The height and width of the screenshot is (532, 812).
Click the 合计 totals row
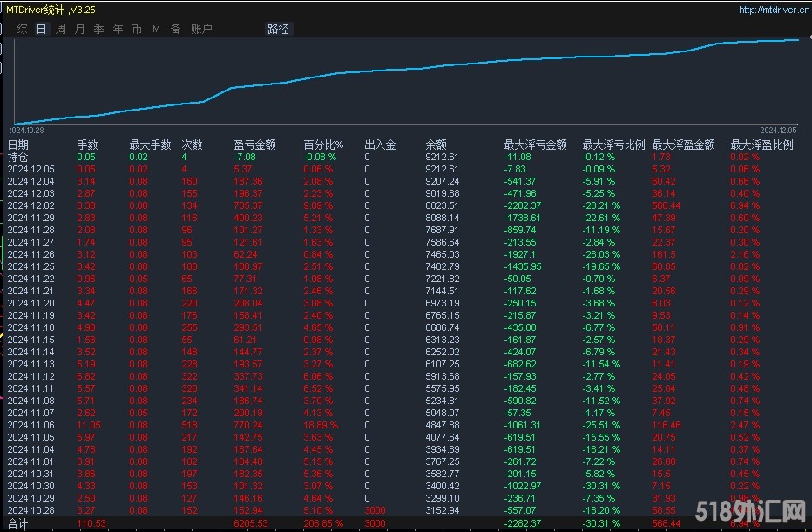406,523
